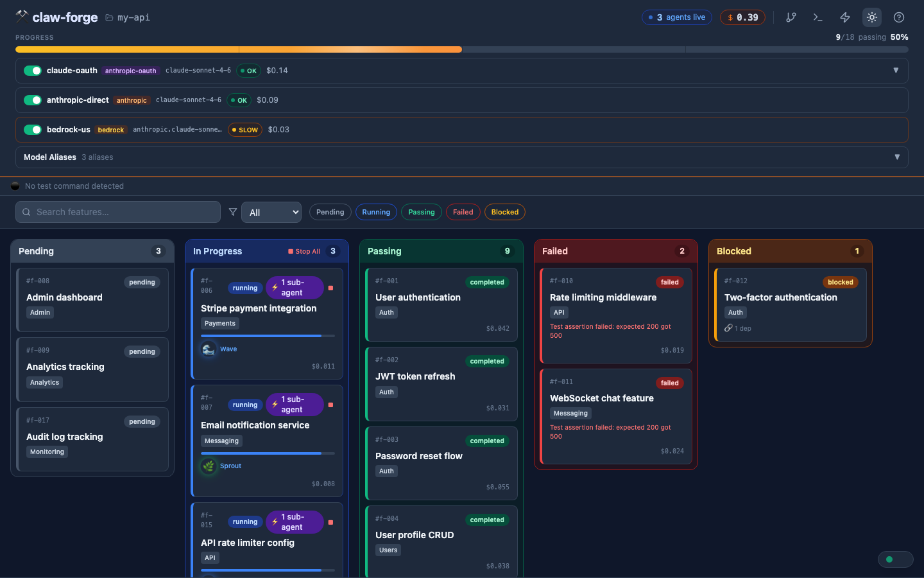Click the overall progress bar
This screenshot has width=924, height=578.
[x=462, y=49]
